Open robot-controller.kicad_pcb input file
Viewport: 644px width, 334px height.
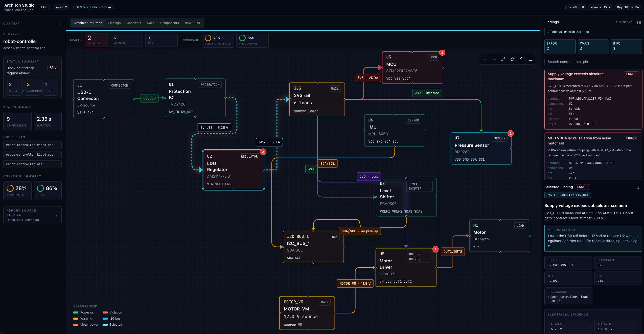click(x=32, y=155)
